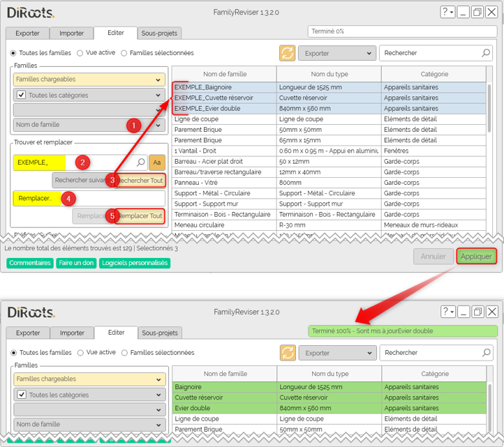The image size is (504, 447).
Task: Select the Vue active radio button in upper window
Action: (80, 53)
